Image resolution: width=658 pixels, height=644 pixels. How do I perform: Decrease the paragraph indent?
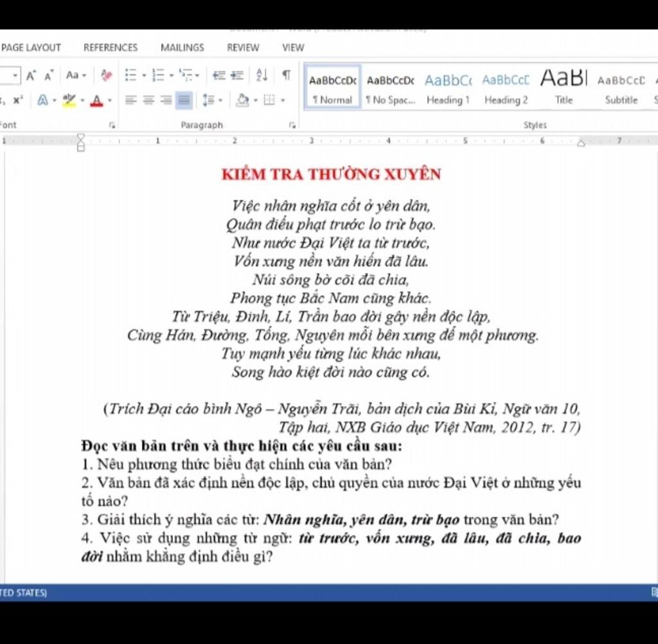point(218,76)
